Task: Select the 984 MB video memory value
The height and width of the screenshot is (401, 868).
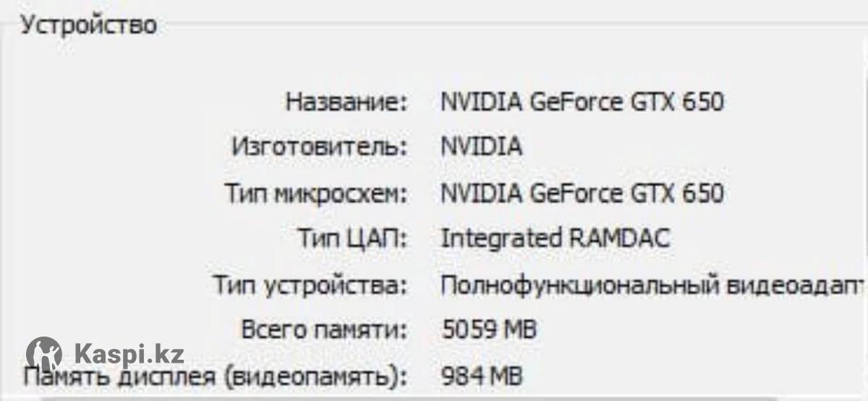Action: [x=481, y=376]
